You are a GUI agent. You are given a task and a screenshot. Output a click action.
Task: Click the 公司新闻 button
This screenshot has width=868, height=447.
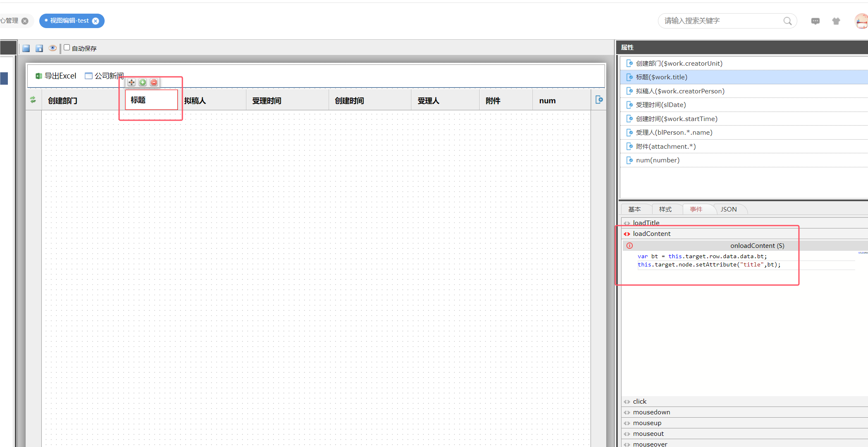coord(104,76)
